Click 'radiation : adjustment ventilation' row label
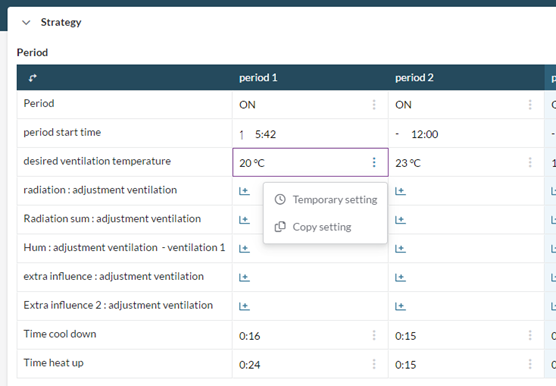Viewport: 556px width, 386px height. [x=100, y=190]
